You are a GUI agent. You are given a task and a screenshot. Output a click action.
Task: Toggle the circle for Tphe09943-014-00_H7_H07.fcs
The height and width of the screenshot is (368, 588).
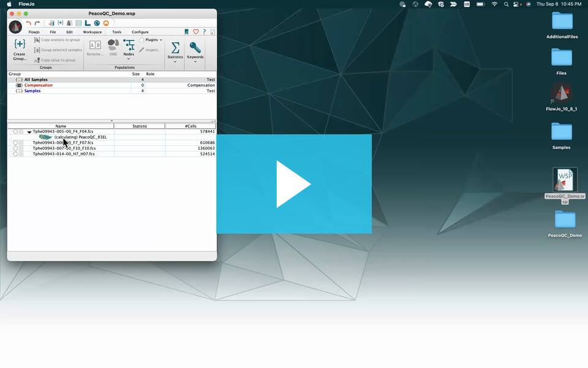pyautogui.click(x=15, y=154)
